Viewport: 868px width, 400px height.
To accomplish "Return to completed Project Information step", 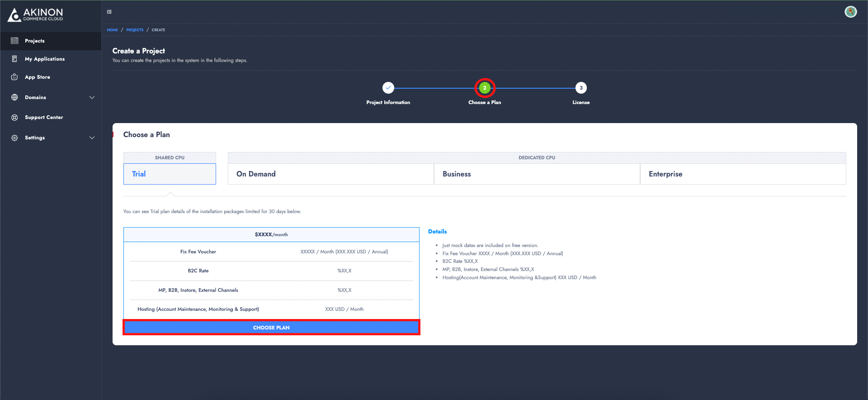I will pyautogui.click(x=388, y=88).
